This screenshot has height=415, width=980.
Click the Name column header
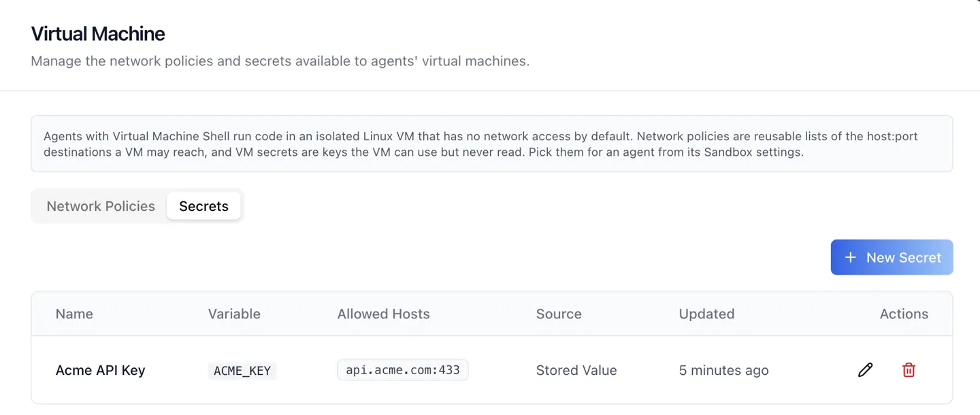[74, 314]
